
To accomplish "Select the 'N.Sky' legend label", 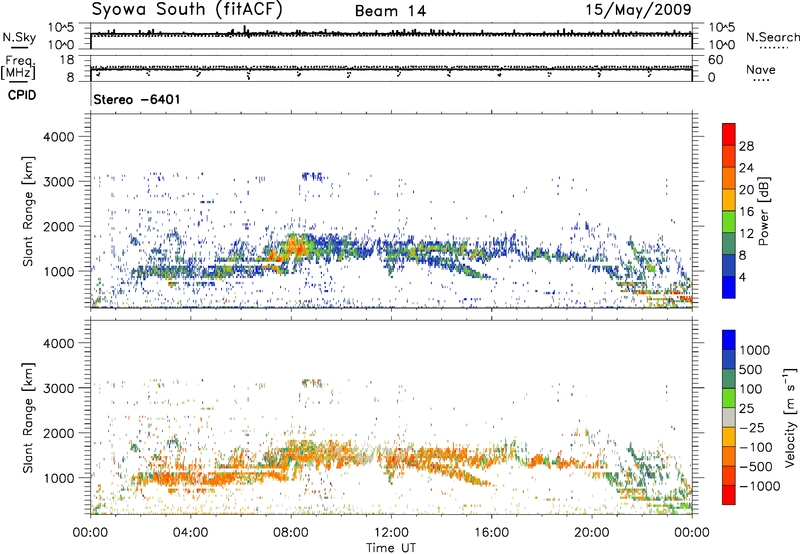I will point(19,37).
